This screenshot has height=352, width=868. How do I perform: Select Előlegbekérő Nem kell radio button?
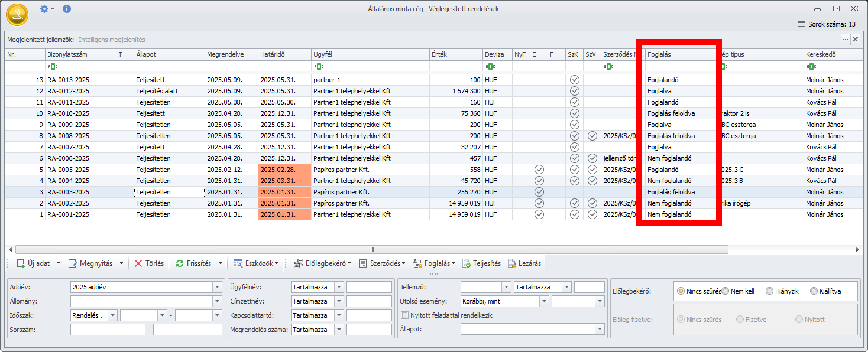726,291
